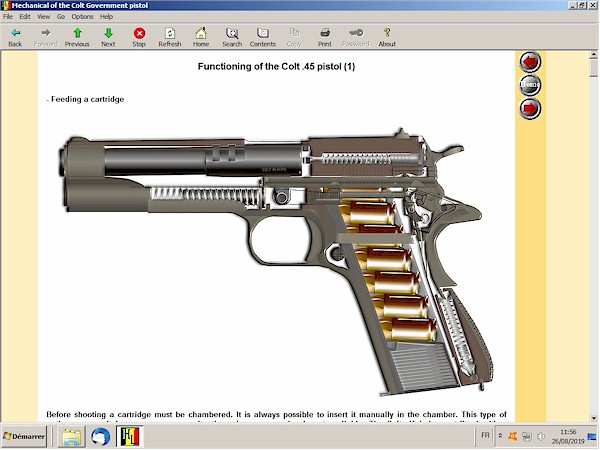This screenshot has width=600, height=450.
Task: Click the vertical scrollbar up arrow
Action: (594, 55)
